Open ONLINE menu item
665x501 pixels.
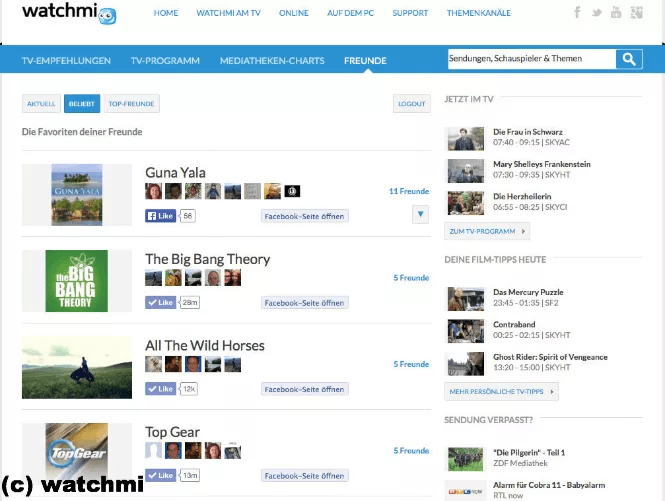point(293,13)
